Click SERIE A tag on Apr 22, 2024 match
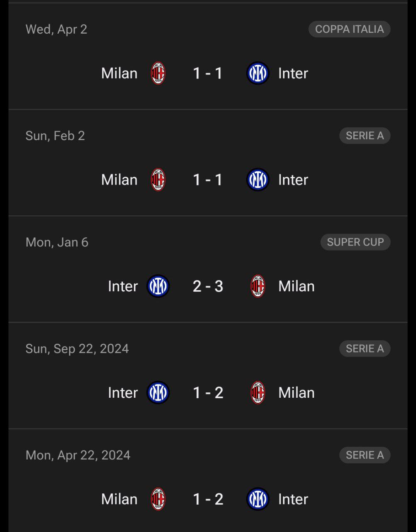 365,455
